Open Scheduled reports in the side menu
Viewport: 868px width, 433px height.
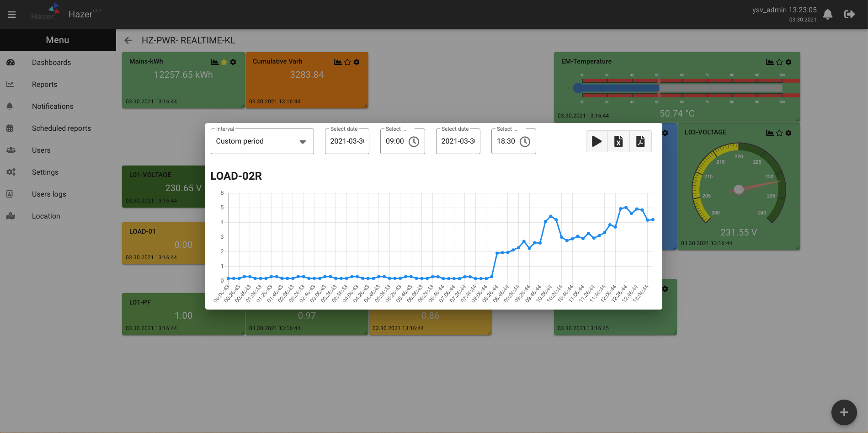[58, 128]
